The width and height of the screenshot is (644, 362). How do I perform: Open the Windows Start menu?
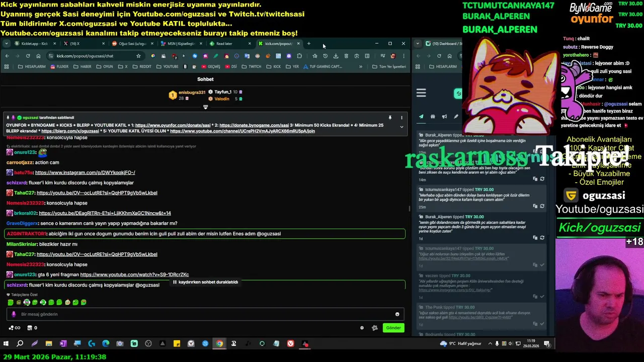click(6, 344)
